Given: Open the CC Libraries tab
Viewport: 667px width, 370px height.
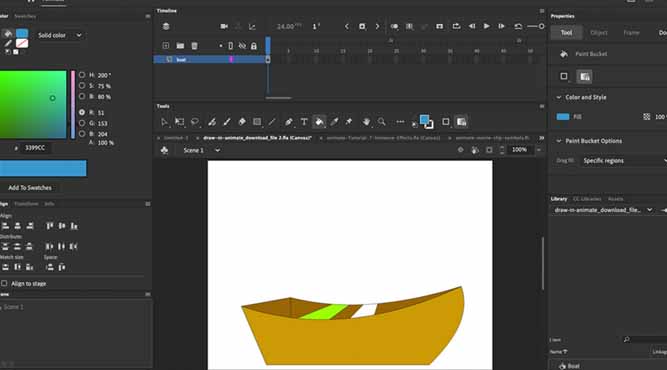Looking at the screenshot, I should click(x=587, y=199).
